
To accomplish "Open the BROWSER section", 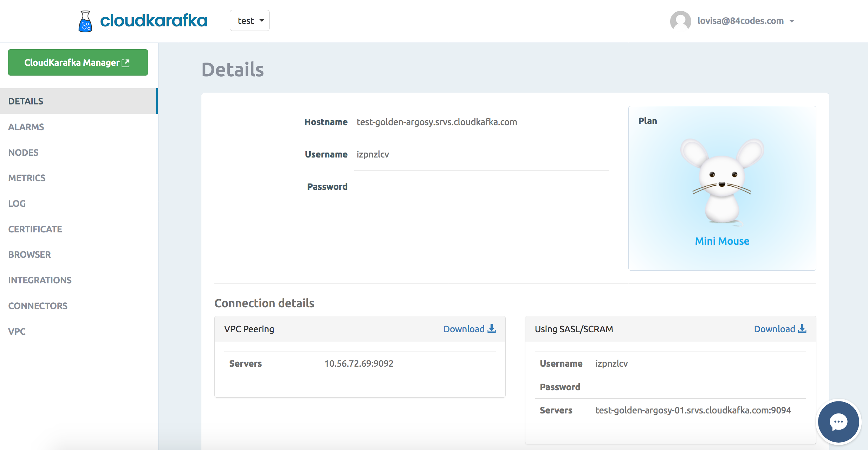I will (x=30, y=255).
